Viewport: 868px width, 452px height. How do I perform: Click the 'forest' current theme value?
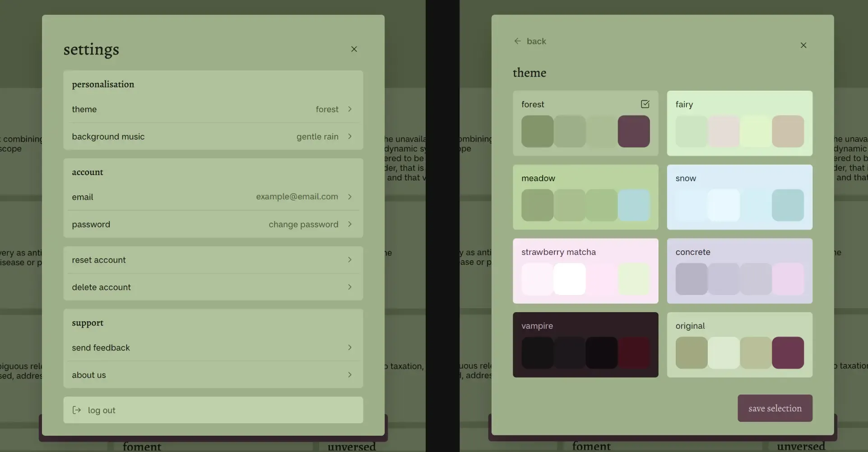327,109
